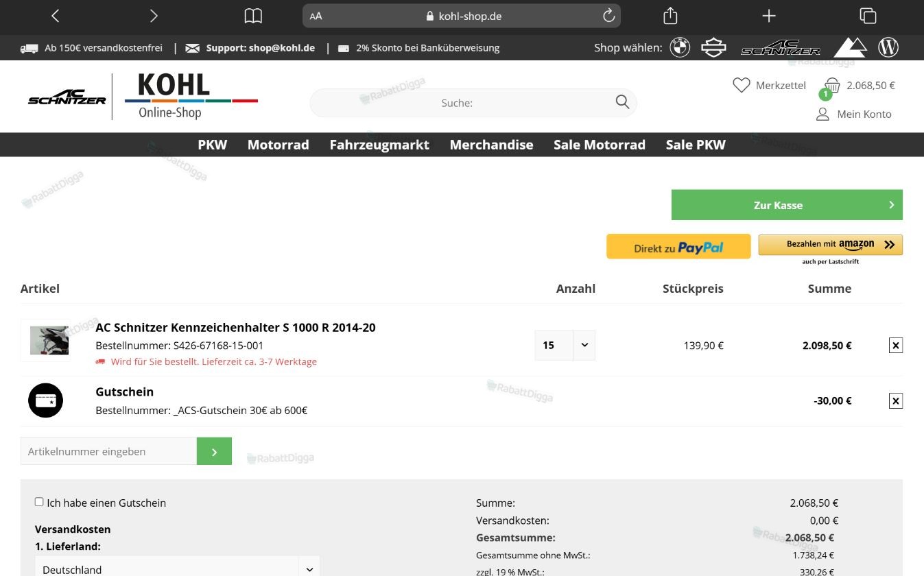Screen dimensions: 924x576
Task: Remove the Gutschein voucher row
Action: tap(895, 401)
